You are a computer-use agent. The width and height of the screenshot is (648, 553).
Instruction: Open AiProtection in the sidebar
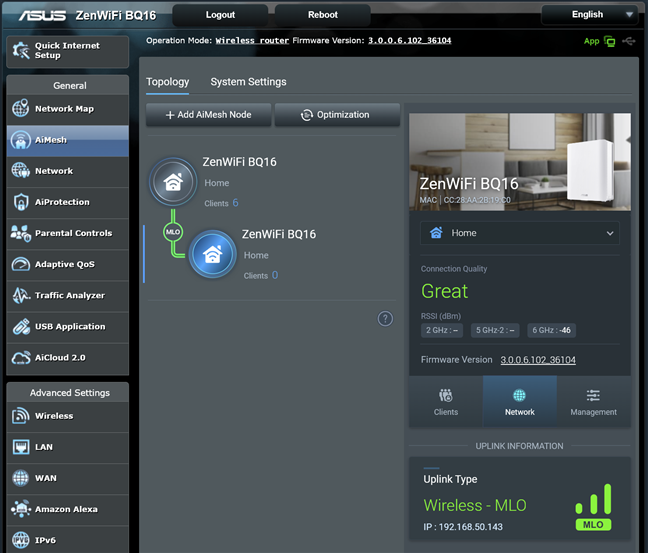[67, 202]
